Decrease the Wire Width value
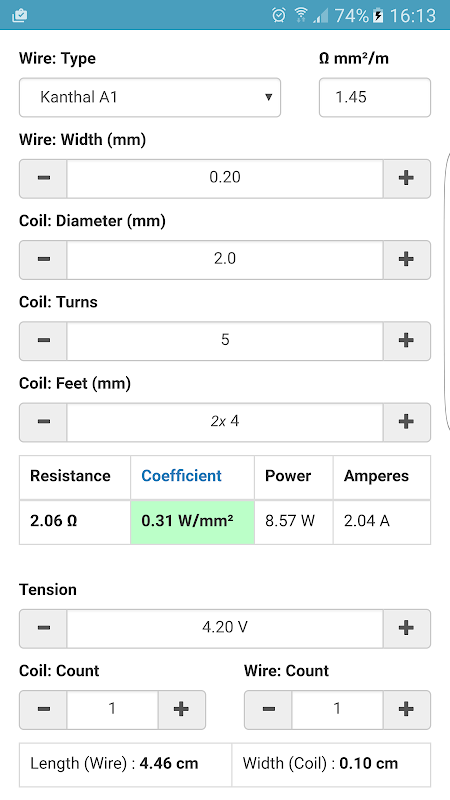This screenshot has height=800, width=450. (43, 178)
